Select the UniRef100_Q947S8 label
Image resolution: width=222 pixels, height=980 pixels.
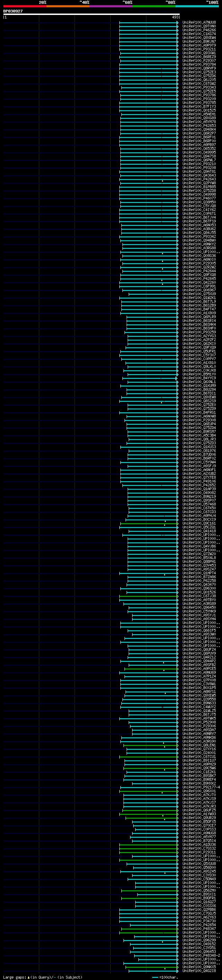tap(199, 156)
